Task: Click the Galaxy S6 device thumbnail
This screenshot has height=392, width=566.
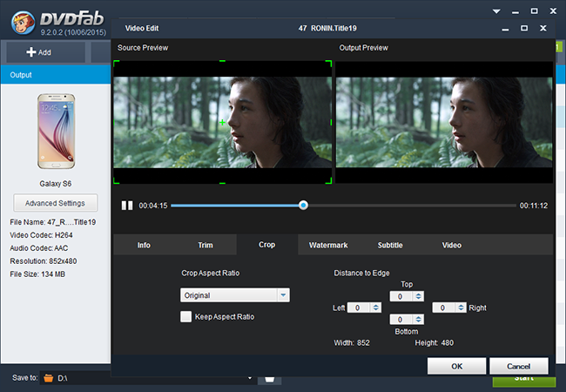Action: 56,131
